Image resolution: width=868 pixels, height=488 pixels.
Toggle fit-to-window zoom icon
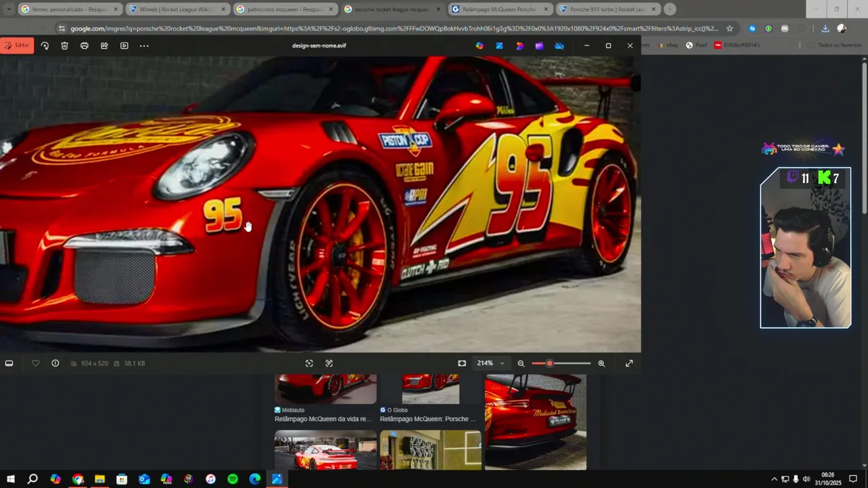click(x=462, y=363)
